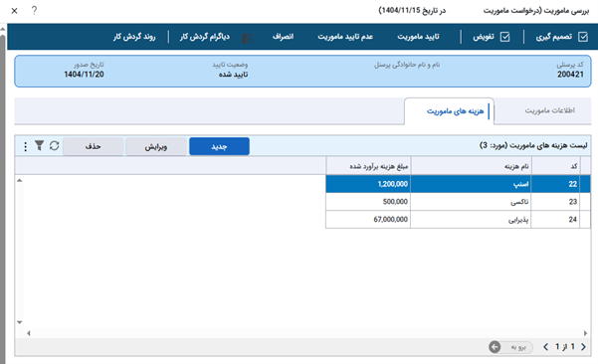Click the pager left chevron
The width and height of the screenshot is (598, 364).
point(545,347)
